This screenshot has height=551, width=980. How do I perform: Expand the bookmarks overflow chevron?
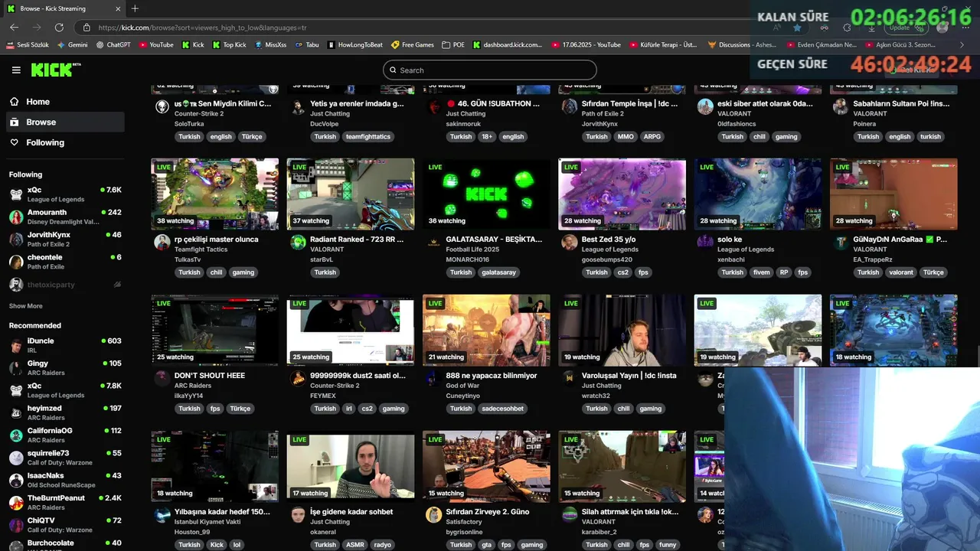pyautogui.click(x=962, y=45)
